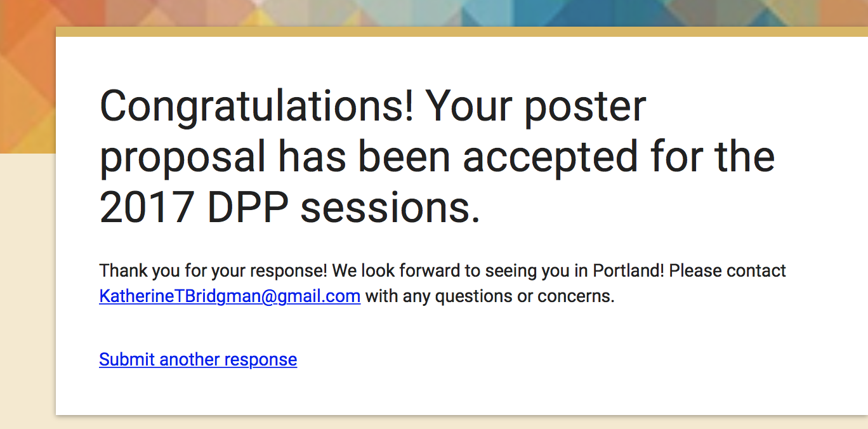Click the Thank you for your response sentence
The image size is (868, 429).
point(213,271)
